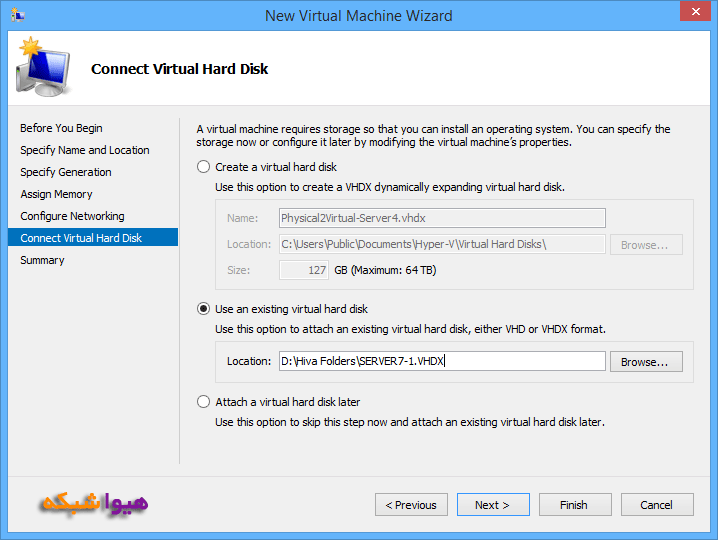
Task: Click the Size field showing 127
Action: (304, 270)
